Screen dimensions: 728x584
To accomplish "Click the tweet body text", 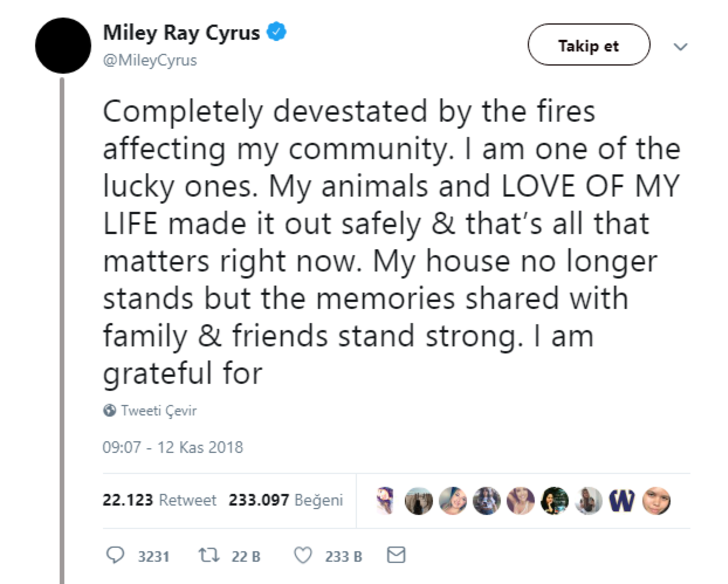I will tap(390, 242).
